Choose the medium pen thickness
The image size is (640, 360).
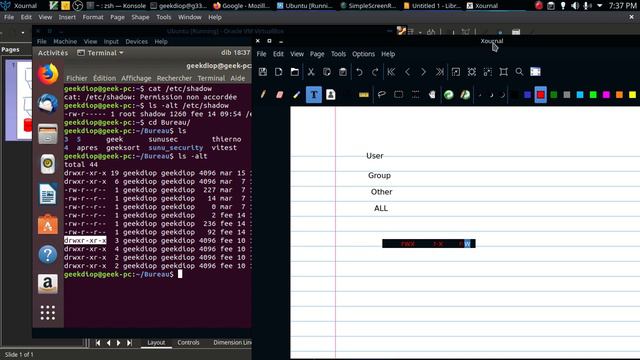coord(491,95)
